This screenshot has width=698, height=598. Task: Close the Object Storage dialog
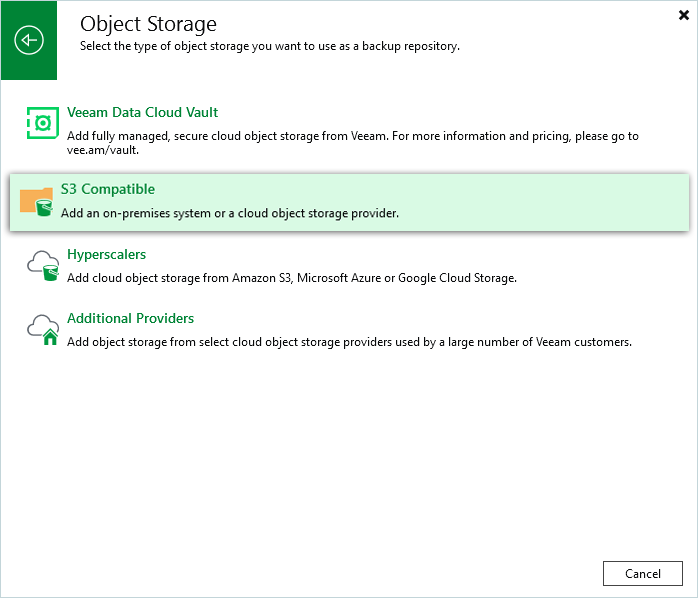[x=684, y=15]
